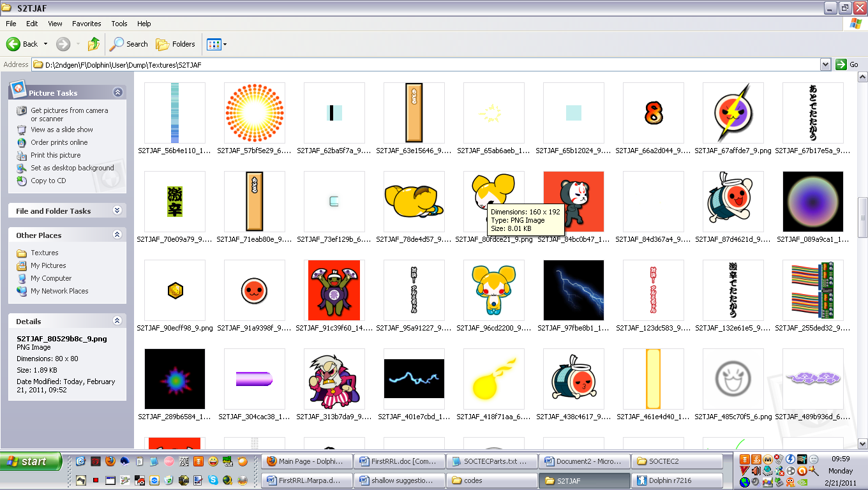Collapse the Details panel
Screen dimensions: 868x490
[x=117, y=321]
